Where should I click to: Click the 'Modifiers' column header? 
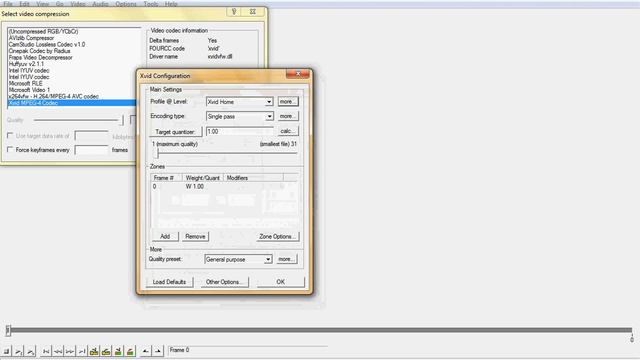click(x=253, y=178)
